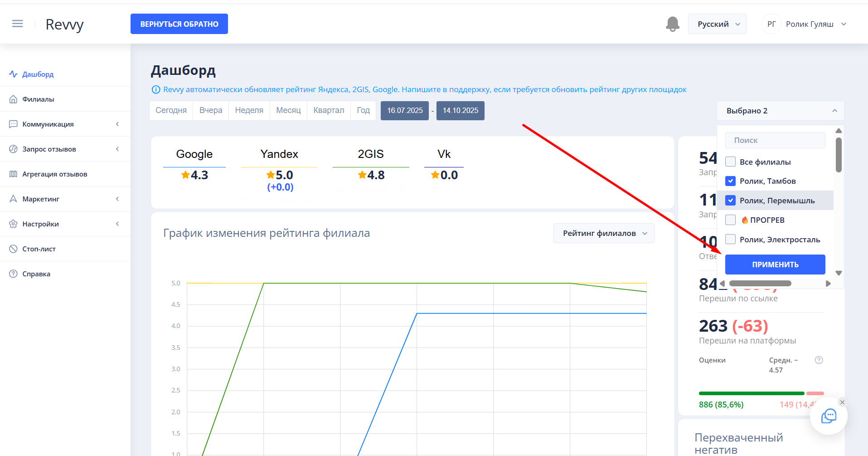
Task: Select the Неделя period tab
Action: click(249, 110)
